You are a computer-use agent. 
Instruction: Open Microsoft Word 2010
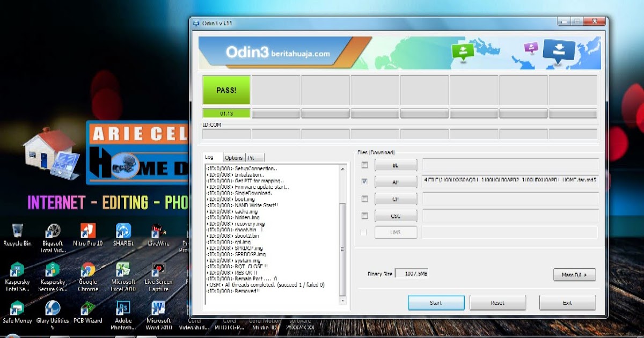tap(158, 308)
